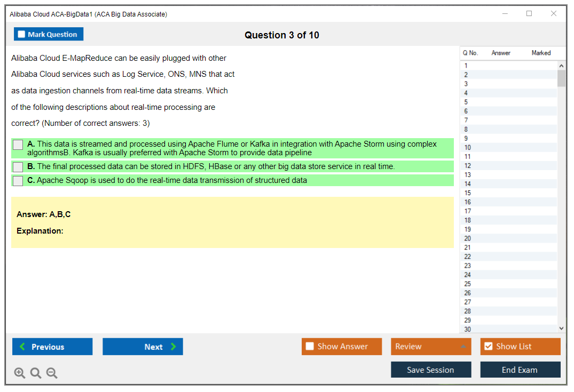This screenshot has height=392, width=574.
Task: Toggle the Show Answer checkbox
Action: tap(310, 347)
